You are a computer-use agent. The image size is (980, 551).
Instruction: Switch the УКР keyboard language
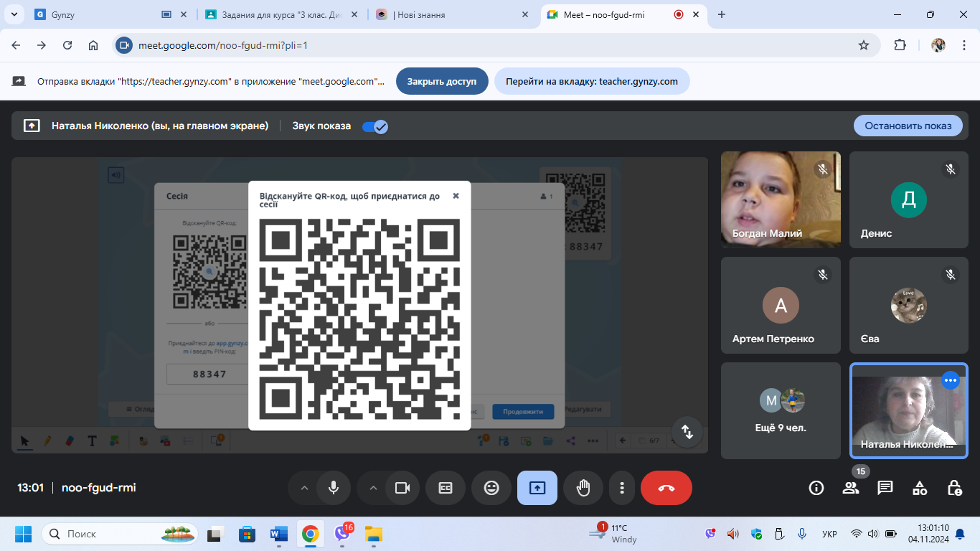pos(829,534)
